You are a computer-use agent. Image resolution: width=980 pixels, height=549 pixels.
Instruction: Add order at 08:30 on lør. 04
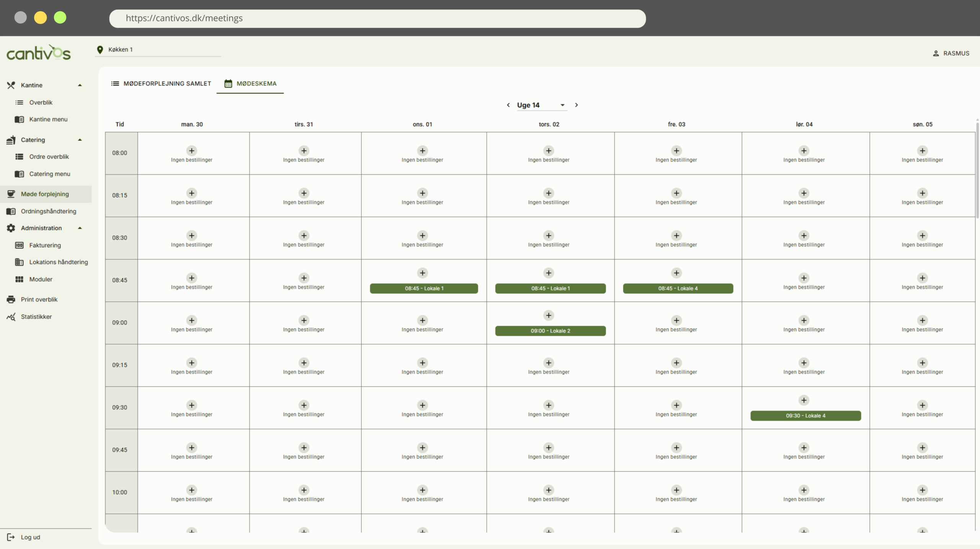(804, 235)
